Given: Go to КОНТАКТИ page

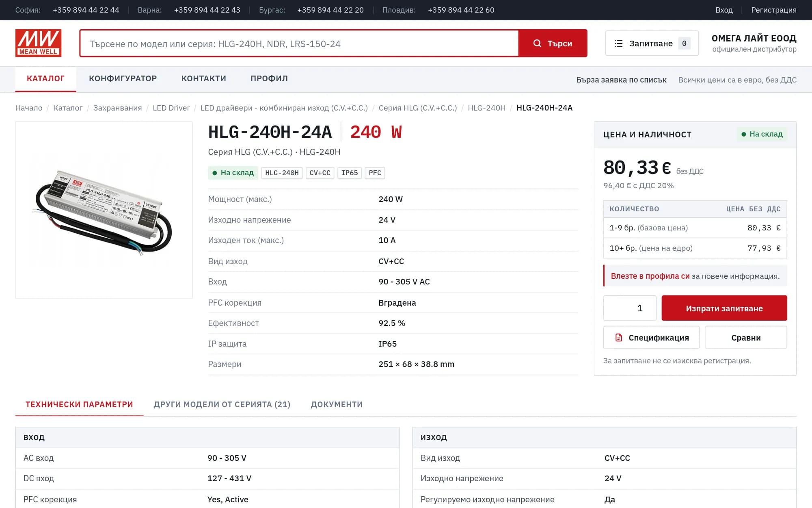Looking at the screenshot, I should click(203, 78).
